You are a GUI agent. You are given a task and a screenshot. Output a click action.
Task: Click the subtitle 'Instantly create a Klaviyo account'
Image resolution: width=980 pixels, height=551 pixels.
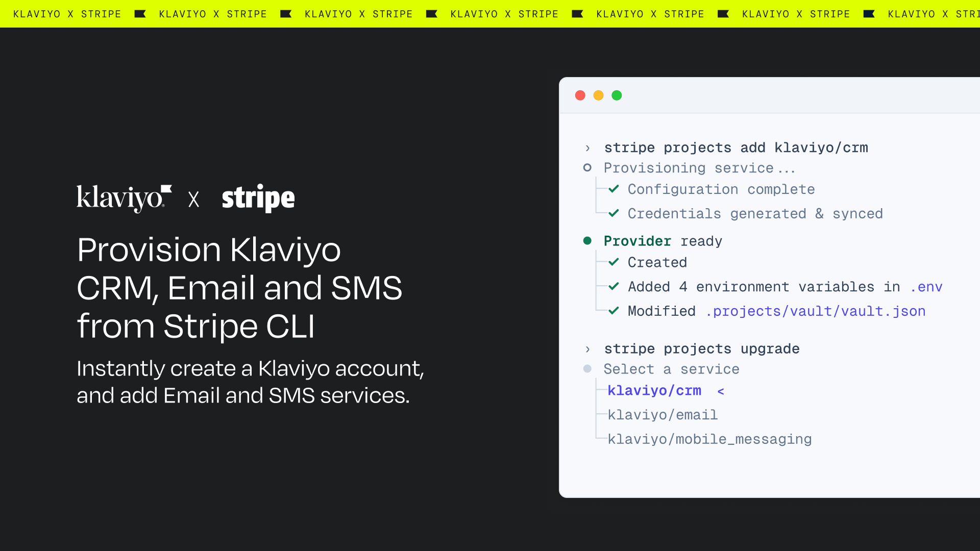250,368
